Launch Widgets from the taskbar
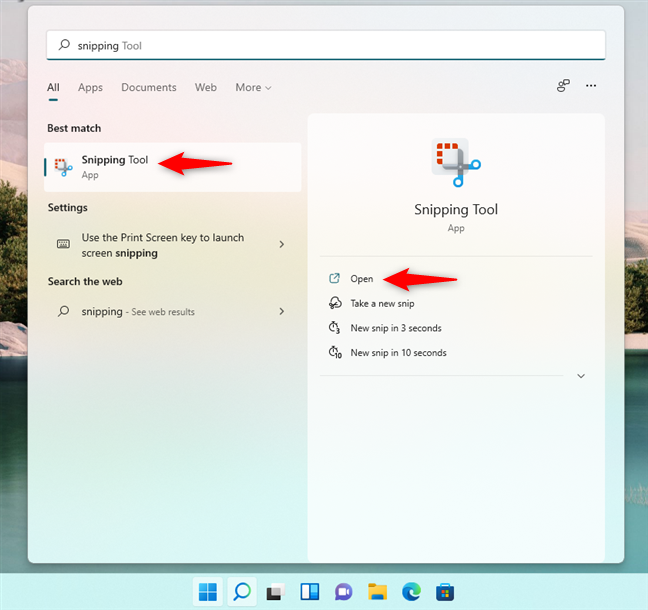Image resolution: width=648 pixels, height=610 pixels. click(x=308, y=592)
